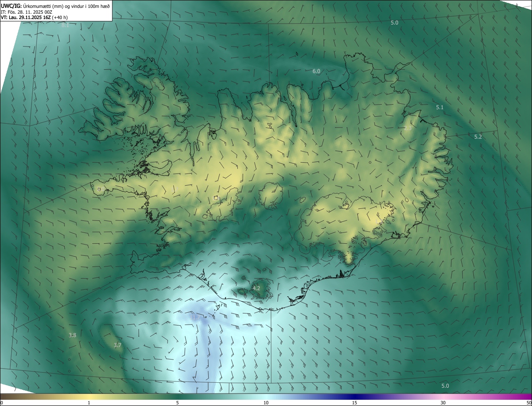Select the "IT: Fös. 28. 11. 2025 00Z" line
532x406 pixels.
26,12
